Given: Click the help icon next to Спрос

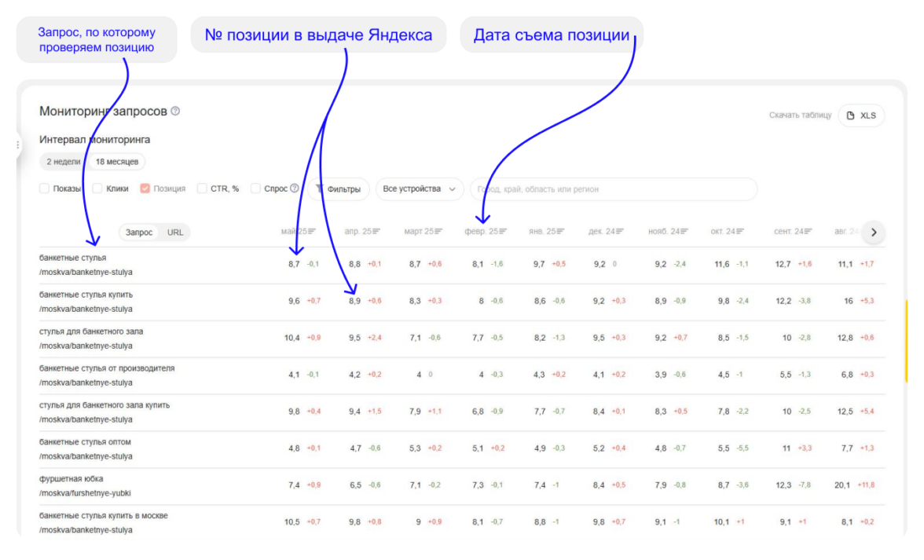Looking at the screenshot, I should pyautogui.click(x=295, y=188).
